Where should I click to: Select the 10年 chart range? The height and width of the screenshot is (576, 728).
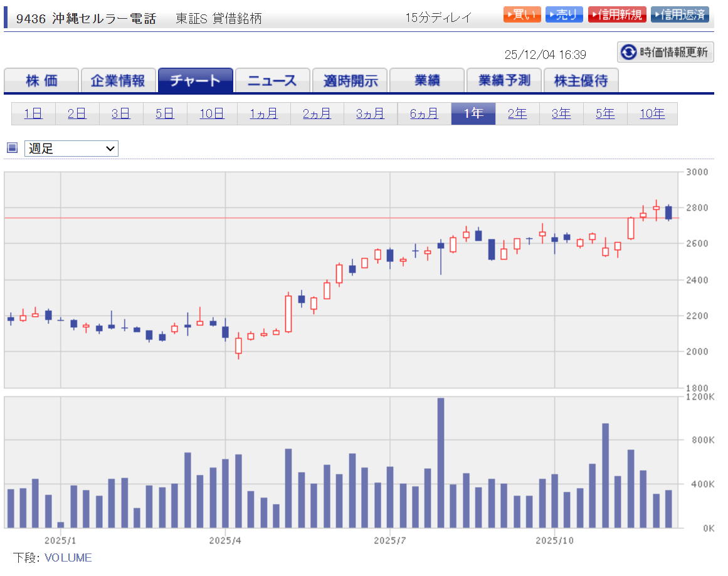652,114
